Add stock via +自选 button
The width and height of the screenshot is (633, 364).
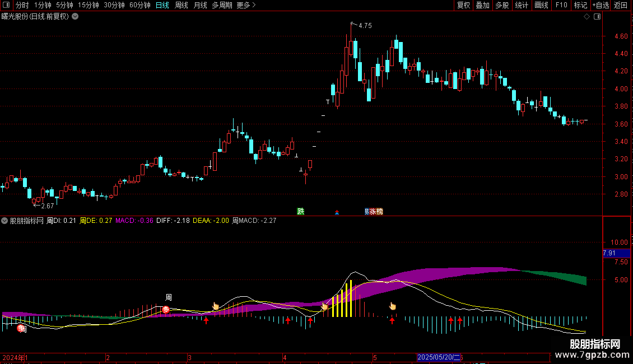[x=601, y=5]
